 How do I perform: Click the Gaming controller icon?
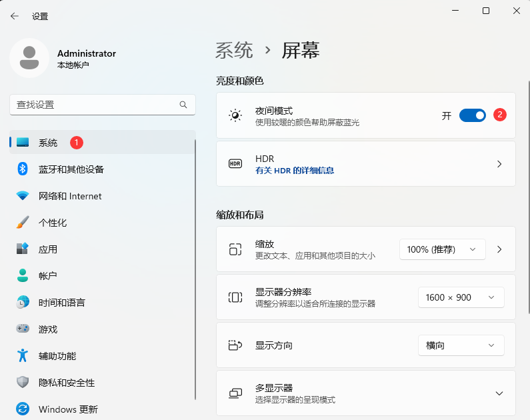pyautogui.click(x=23, y=329)
